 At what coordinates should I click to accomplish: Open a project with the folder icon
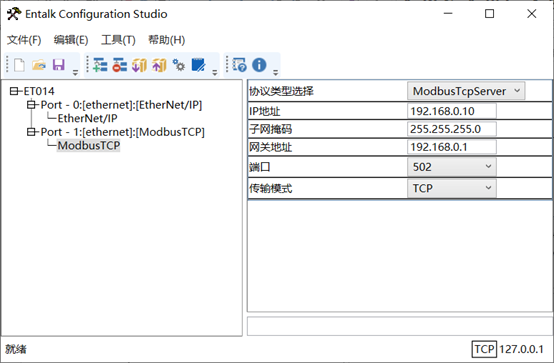[x=39, y=65]
